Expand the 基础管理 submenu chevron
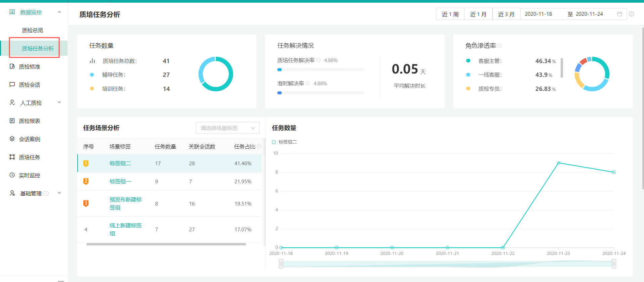The width and height of the screenshot is (644, 282). 59,193
